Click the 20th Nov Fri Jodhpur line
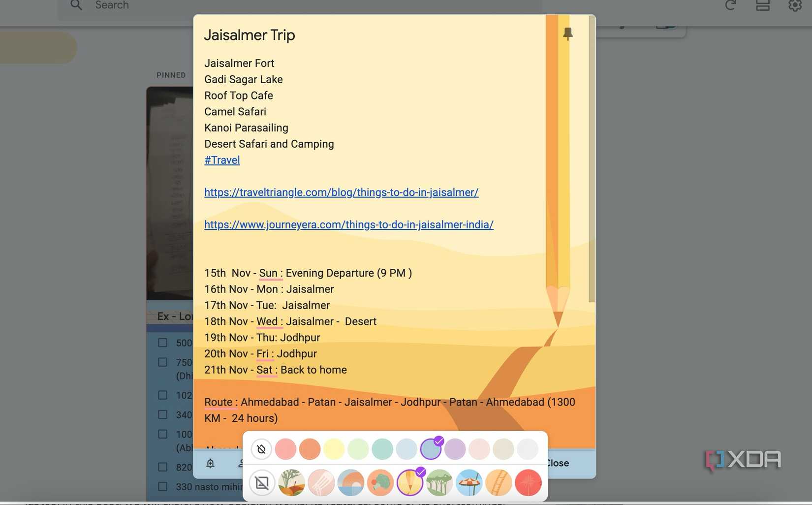 [x=260, y=354]
